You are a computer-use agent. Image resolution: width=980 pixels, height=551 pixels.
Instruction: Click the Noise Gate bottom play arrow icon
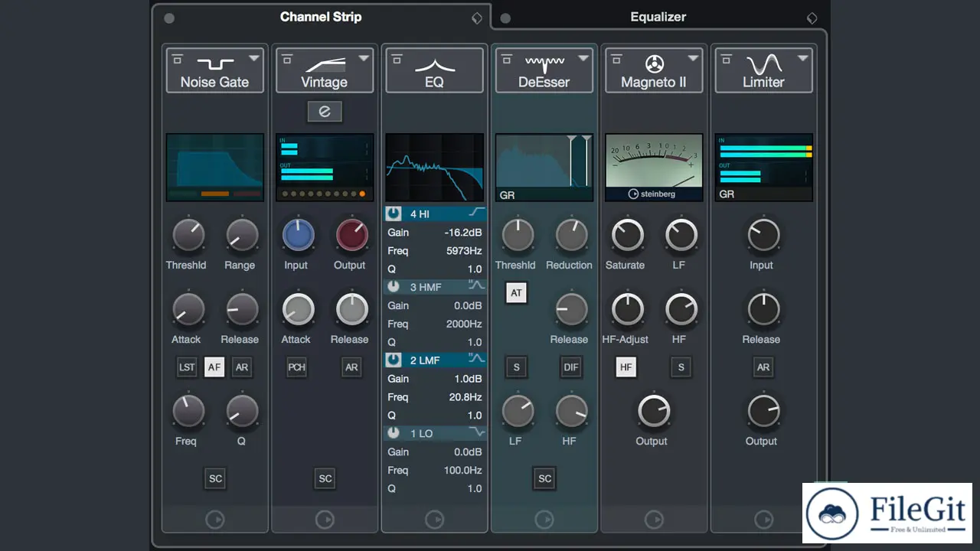click(215, 520)
